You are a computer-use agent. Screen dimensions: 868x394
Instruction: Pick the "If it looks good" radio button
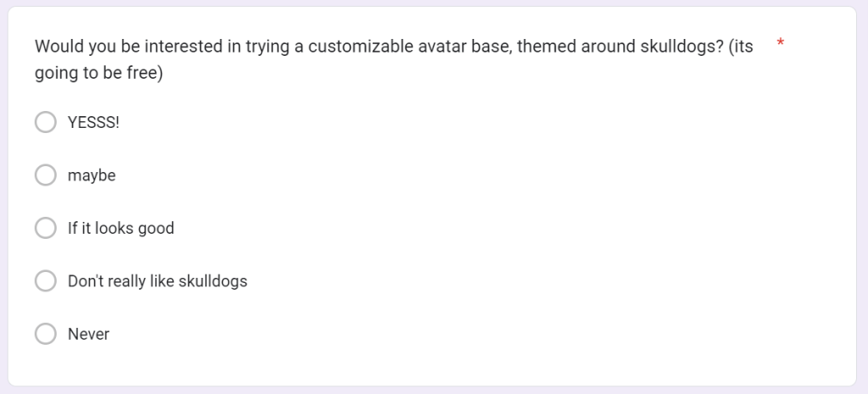click(45, 228)
